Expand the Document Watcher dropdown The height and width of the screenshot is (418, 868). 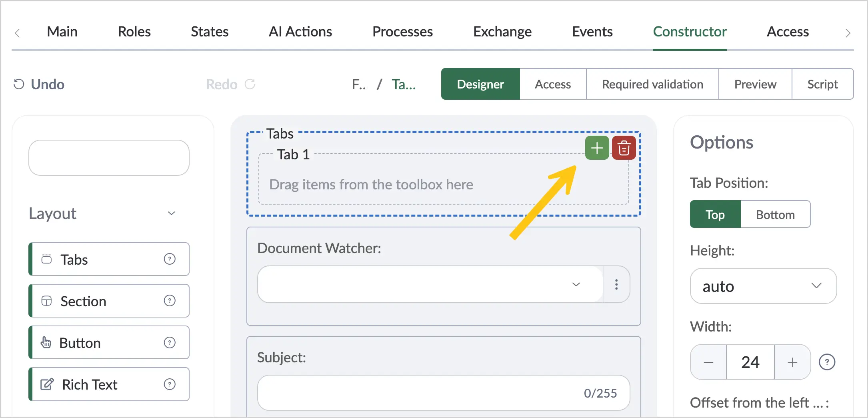(430, 284)
